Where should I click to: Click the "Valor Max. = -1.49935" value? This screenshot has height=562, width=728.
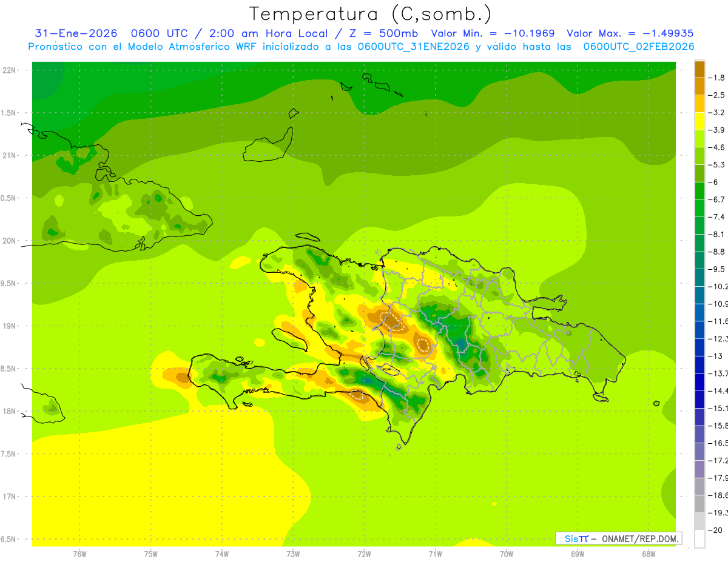[x=630, y=33]
